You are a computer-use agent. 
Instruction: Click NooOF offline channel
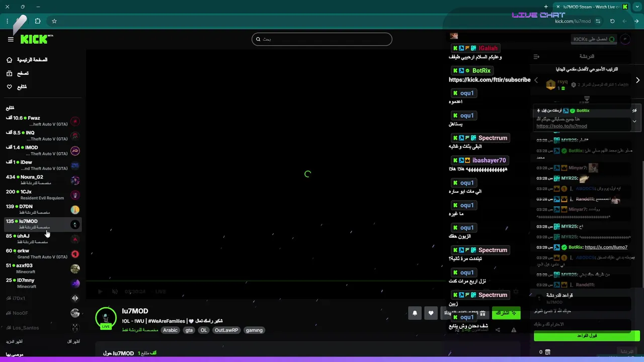click(x=42, y=313)
